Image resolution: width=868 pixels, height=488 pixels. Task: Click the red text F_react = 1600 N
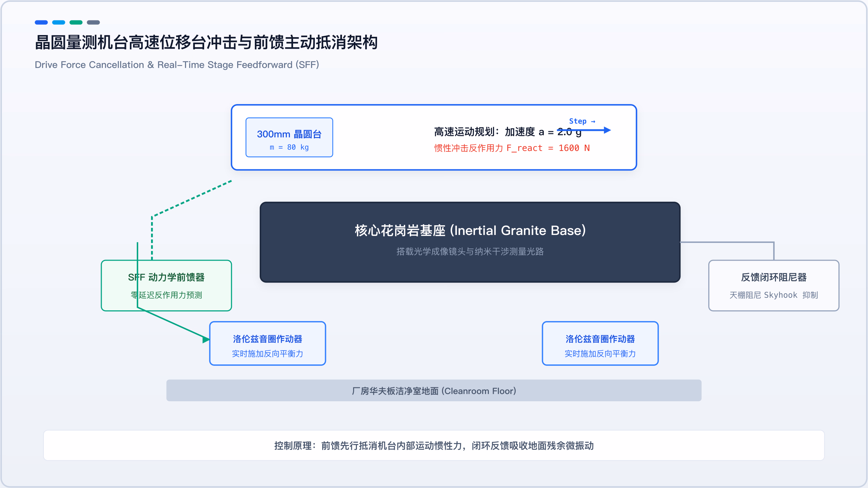click(x=512, y=148)
